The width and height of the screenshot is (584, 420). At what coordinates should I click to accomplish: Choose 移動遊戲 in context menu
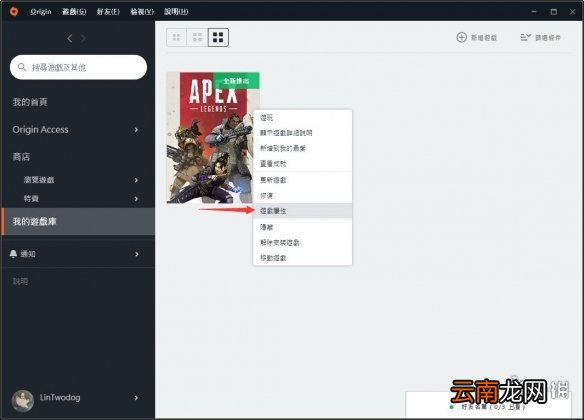click(x=302, y=258)
